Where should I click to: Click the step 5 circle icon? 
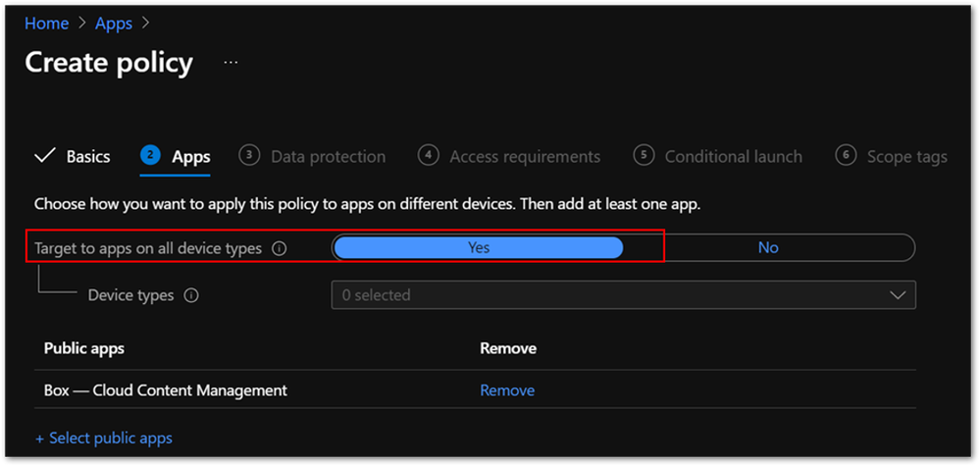(644, 155)
